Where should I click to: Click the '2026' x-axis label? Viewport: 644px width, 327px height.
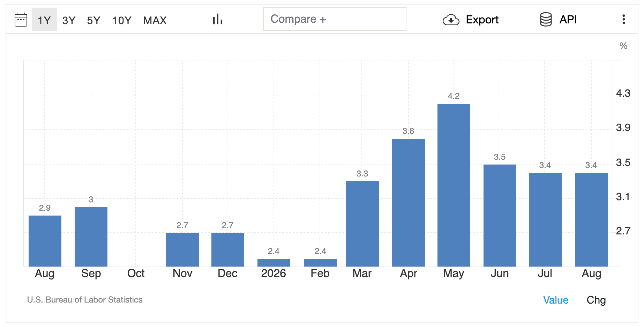(274, 273)
